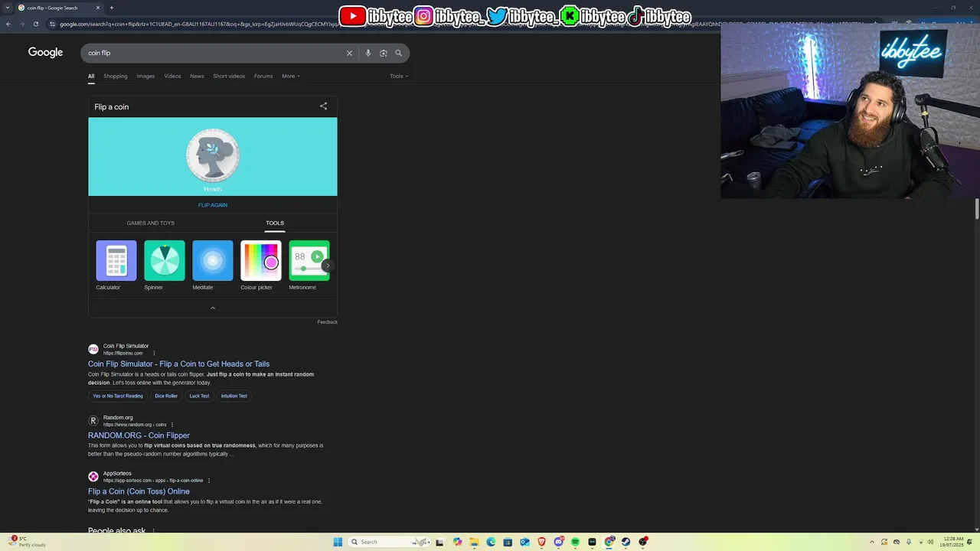Open more options for the Coin Flip Simulator result

[154, 353]
